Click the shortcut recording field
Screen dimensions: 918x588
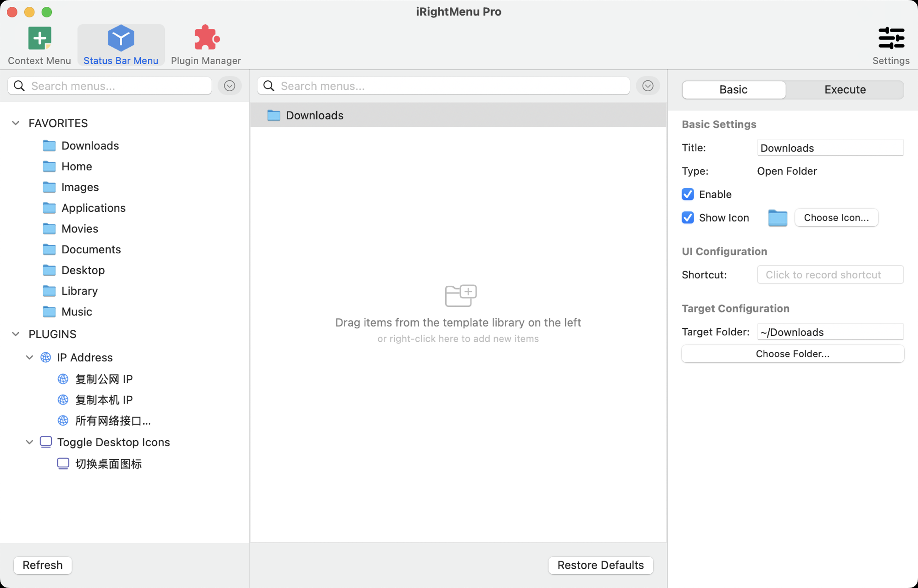coord(830,275)
